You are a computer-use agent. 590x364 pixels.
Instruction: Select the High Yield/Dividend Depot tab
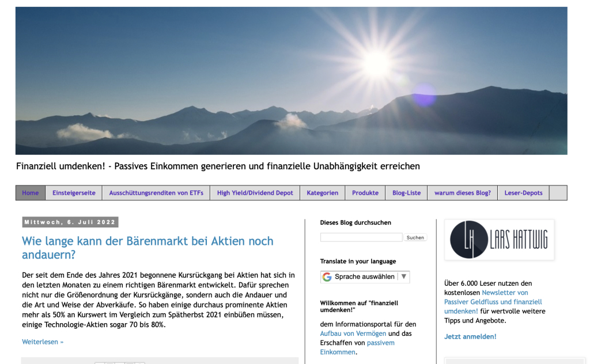pyautogui.click(x=255, y=193)
